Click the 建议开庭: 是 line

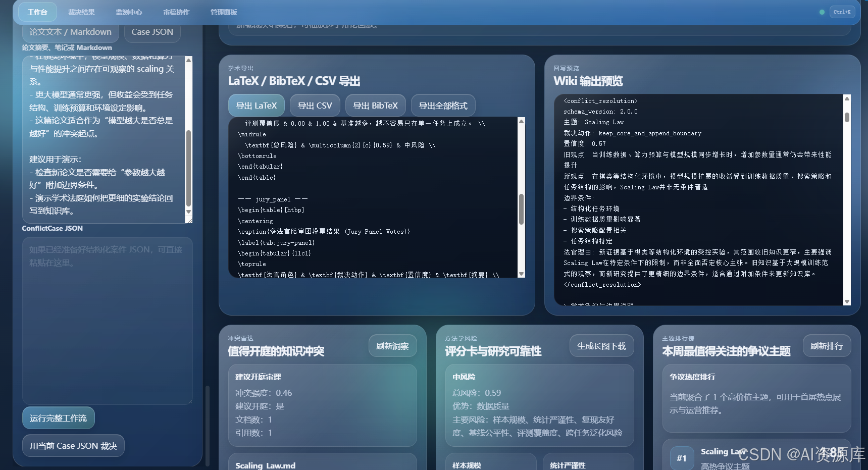point(260,406)
